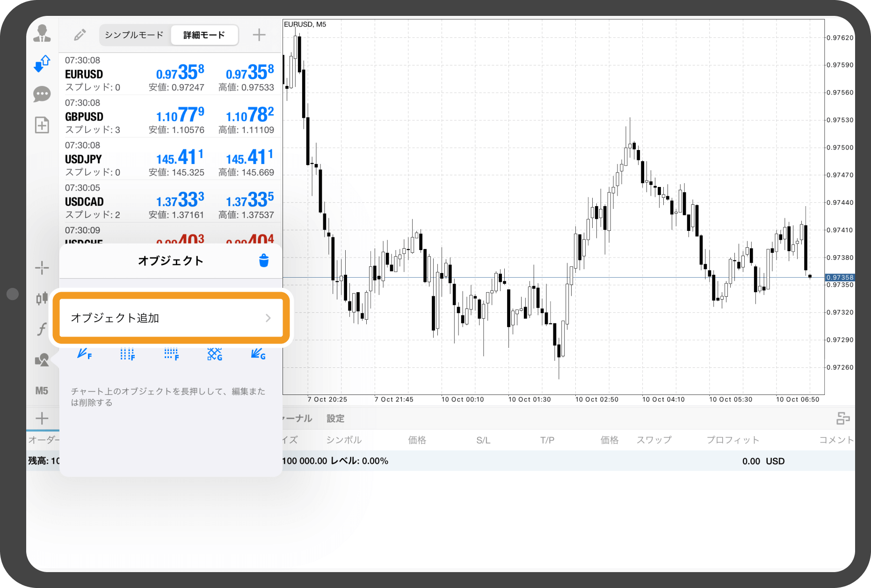The height and width of the screenshot is (588, 871).
Task: Open the M5 timeframe selector
Action: coord(42,391)
